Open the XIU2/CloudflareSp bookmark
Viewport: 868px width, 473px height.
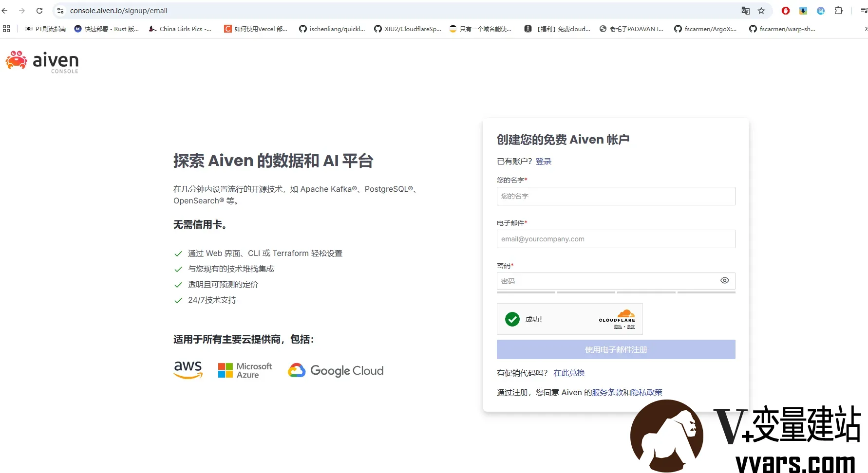tap(408, 29)
